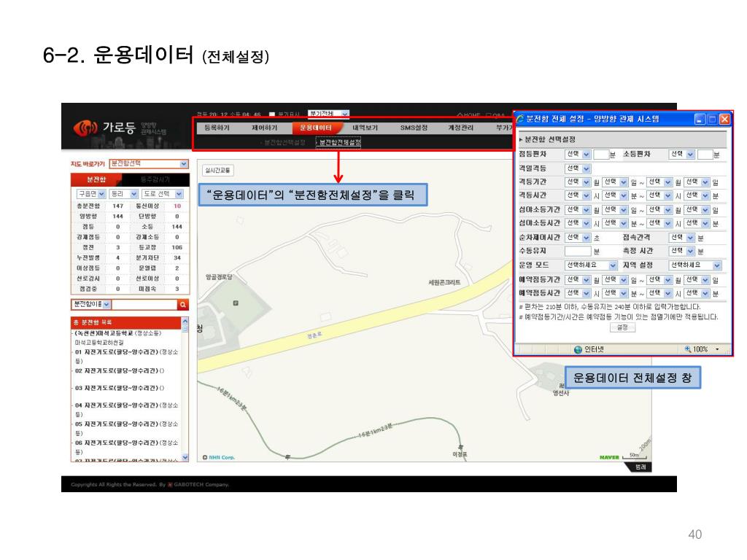Image resolution: width=747 pixels, height=560 pixels.
Task: Click the down arrow of 분전함 목록 scrollbar
Action: (185, 457)
